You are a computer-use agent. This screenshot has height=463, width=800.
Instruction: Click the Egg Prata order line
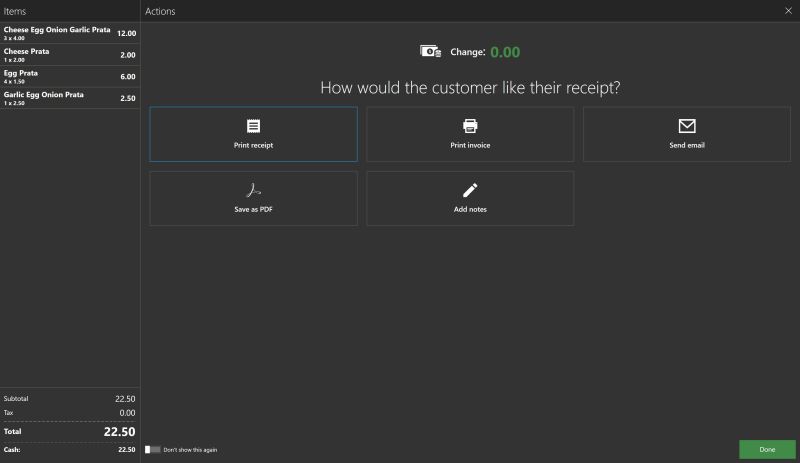[70, 76]
